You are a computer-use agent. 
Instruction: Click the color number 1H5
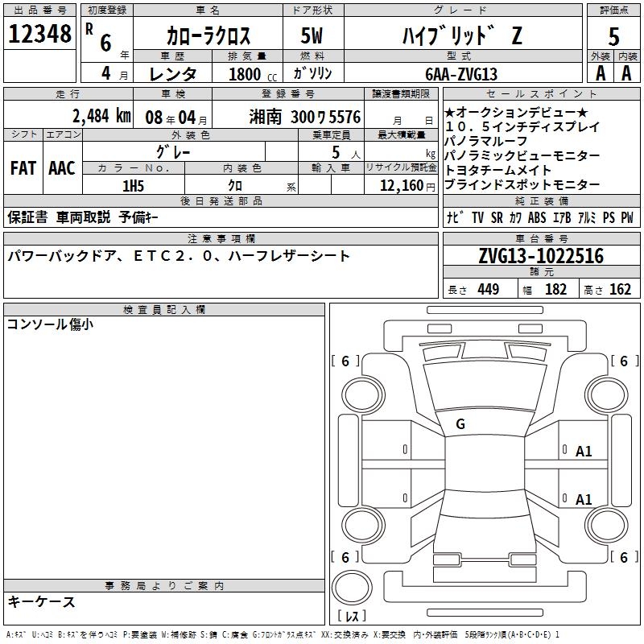133,186
